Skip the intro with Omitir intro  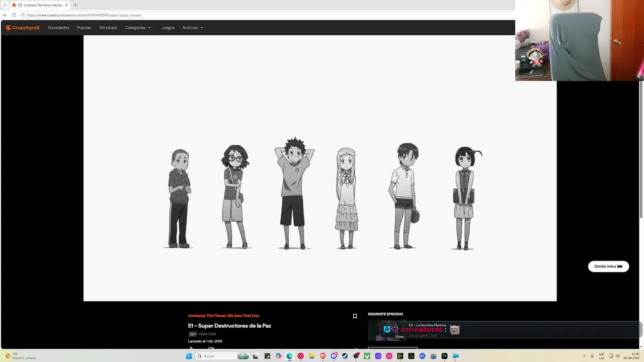tap(608, 266)
